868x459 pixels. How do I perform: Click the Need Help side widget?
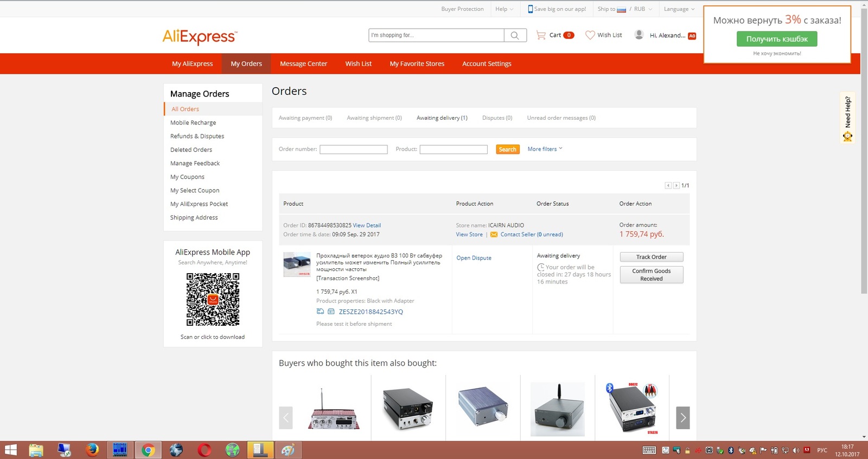click(847, 118)
